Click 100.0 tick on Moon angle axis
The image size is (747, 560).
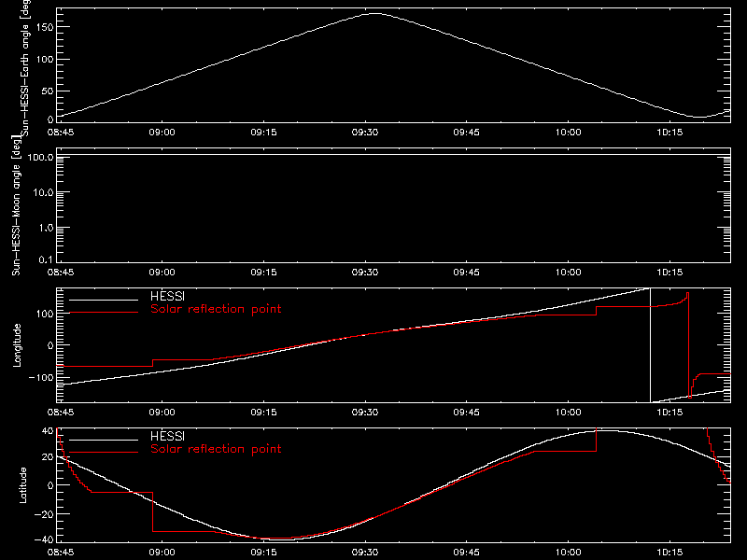(x=40, y=157)
